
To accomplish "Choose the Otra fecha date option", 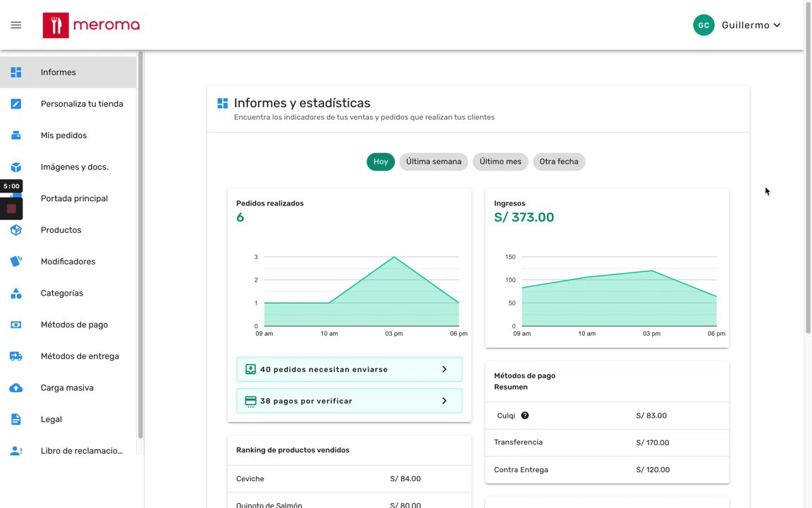I will pyautogui.click(x=559, y=162).
